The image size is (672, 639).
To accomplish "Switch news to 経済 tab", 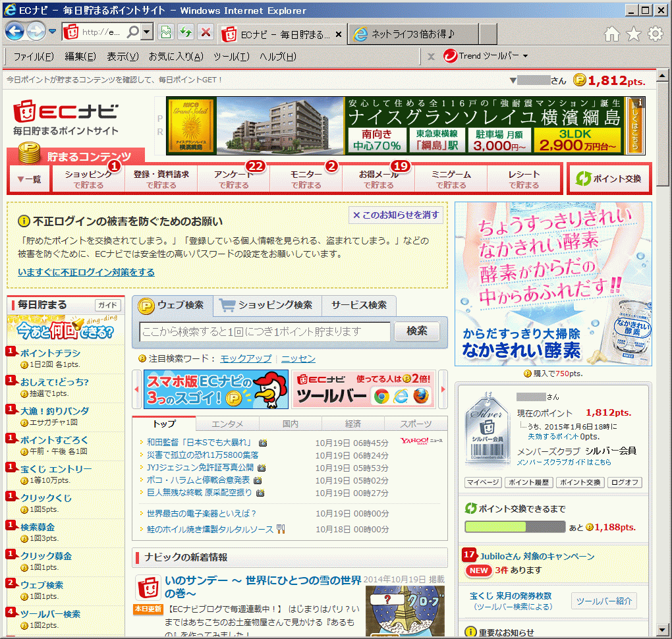I will [353, 424].
